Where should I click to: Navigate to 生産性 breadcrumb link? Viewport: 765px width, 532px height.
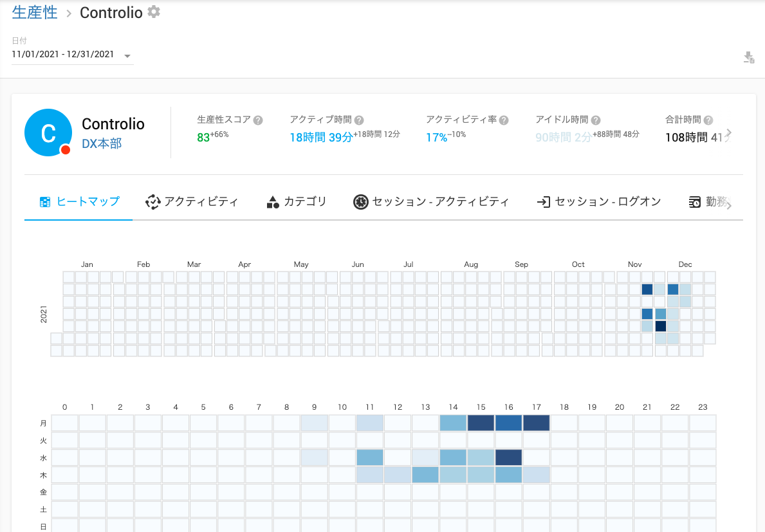[35, 12]
